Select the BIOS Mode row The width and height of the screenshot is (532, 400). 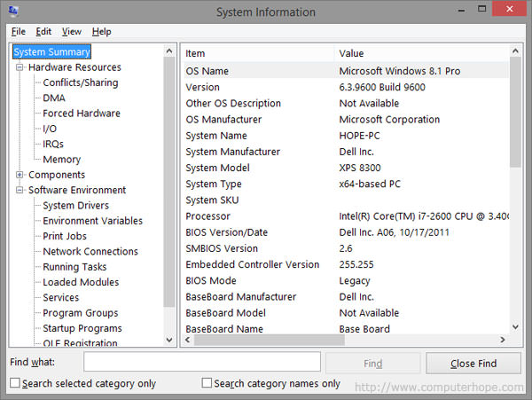coord(346,280)
